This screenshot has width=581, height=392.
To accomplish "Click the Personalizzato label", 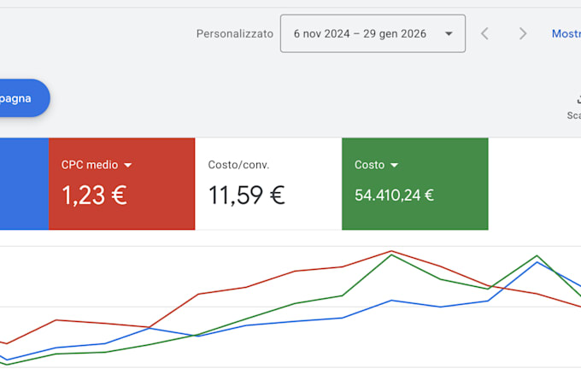I will (x=235, y=33).
